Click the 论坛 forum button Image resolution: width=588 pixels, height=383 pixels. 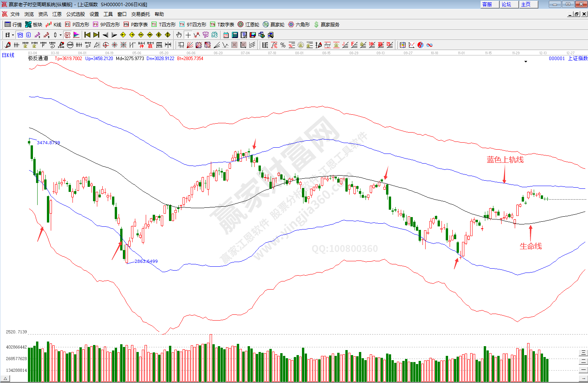[506, 4]
